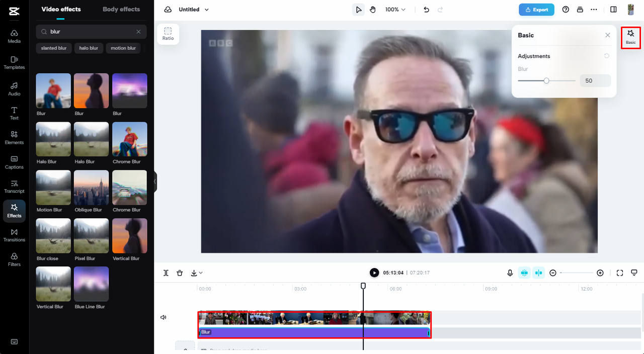
Task: Toggle the preview axis alignment button
Action: coord(539,273)
